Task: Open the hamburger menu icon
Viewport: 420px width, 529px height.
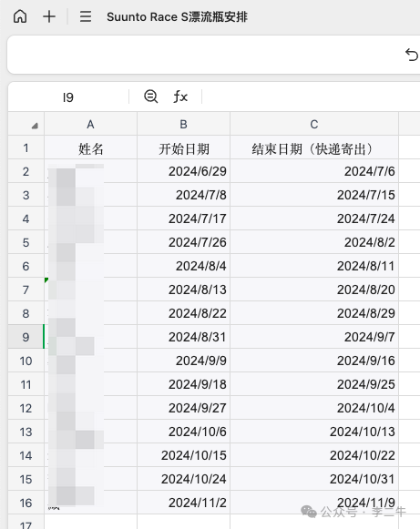Action: (x=86, y=16)
